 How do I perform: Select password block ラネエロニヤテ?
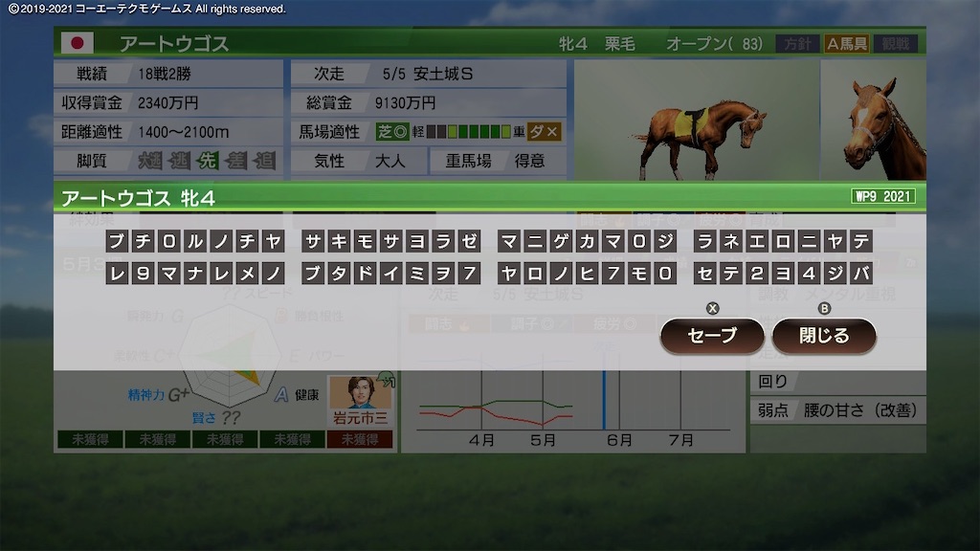click(783, 241)
